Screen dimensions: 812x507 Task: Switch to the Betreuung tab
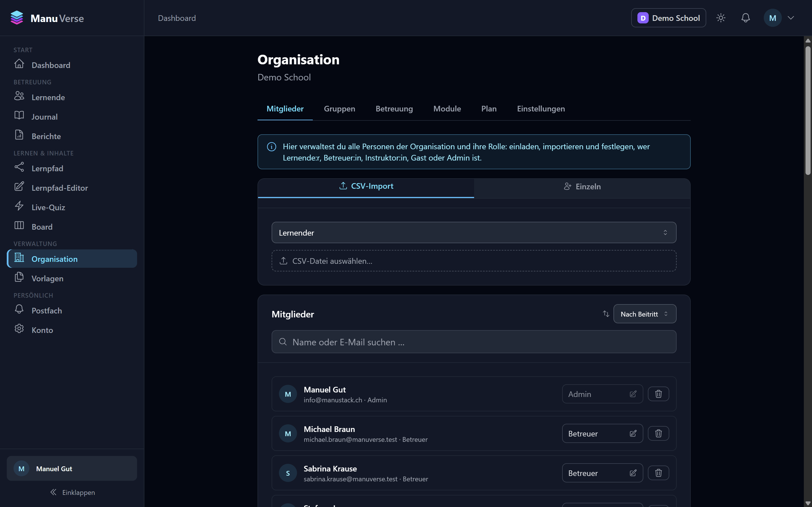pyautogui.click(x=394, y=109)
